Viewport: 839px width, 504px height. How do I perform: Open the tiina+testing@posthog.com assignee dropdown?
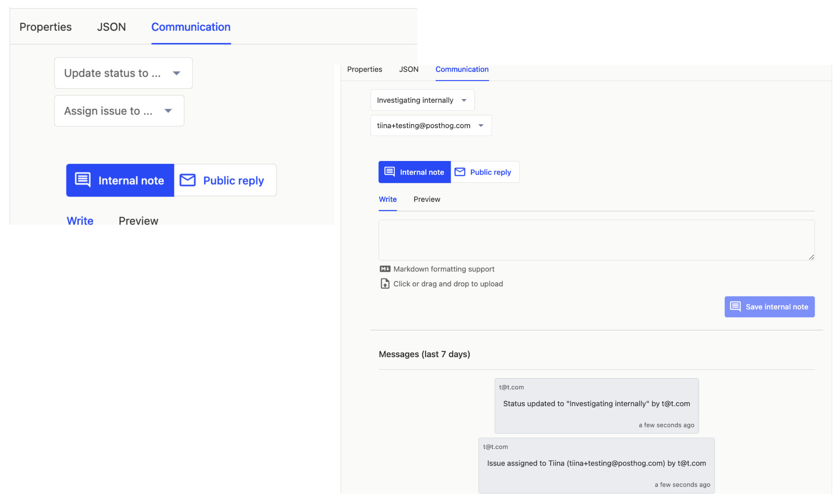click(x=430, y=125)
